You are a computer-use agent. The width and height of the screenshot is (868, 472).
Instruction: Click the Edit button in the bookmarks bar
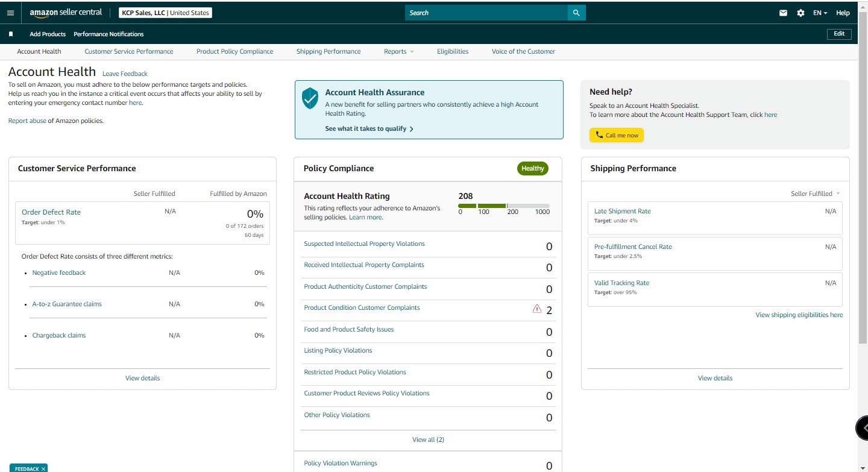pyautogui.click(x=839, y=34)
